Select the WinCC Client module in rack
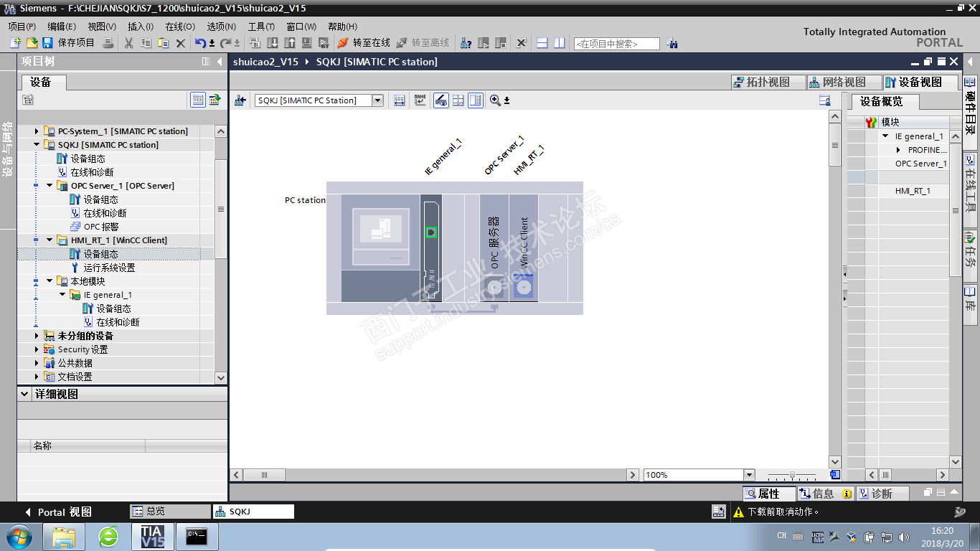The image size is (980, 551). 523,248
